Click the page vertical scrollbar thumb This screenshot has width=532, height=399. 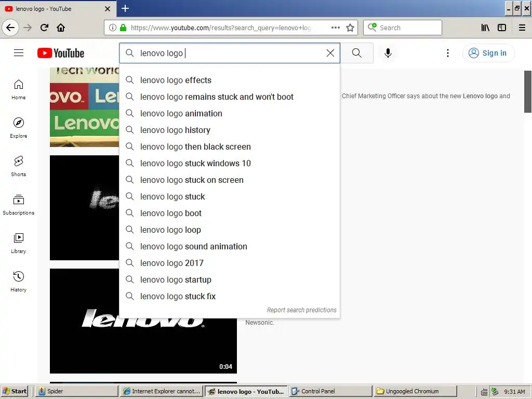pyautogui.click(x=528, y=91)
